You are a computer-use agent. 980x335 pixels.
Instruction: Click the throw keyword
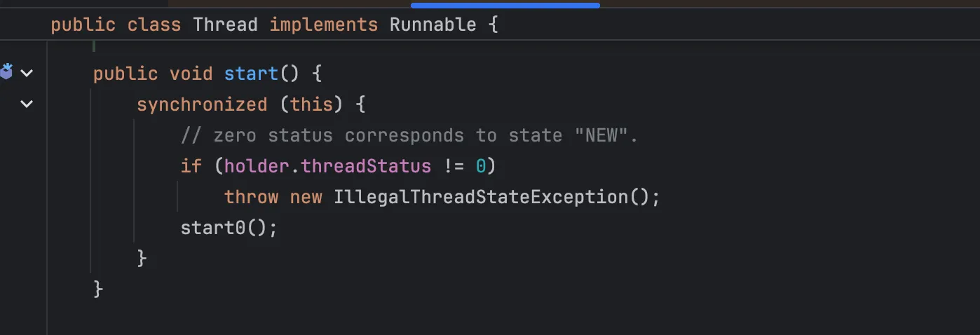tap(251, 197)
